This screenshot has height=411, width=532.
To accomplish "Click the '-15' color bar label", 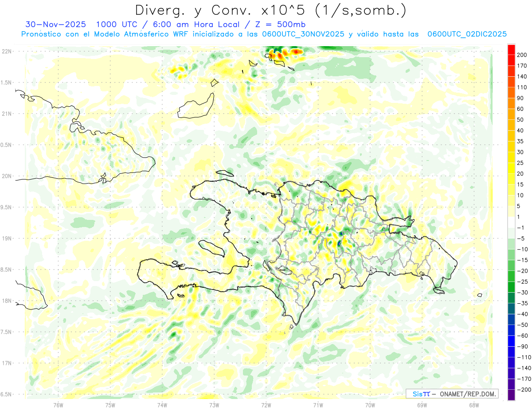I will [523, 260].
